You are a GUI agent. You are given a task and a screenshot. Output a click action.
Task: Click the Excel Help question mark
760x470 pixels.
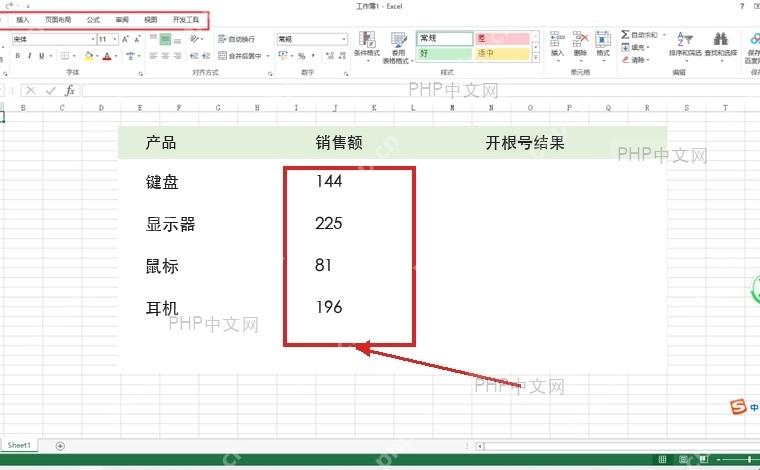tap(742, 6)
